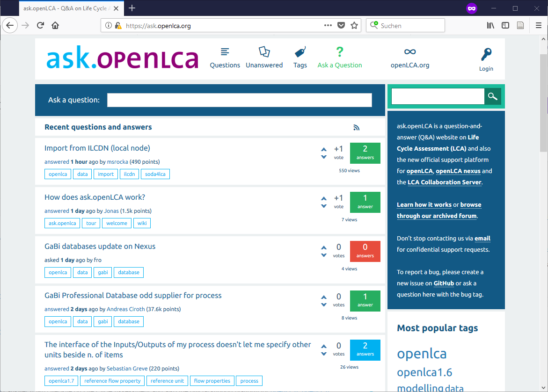Expand the Firefox library menu
This screenshot has height=392, width=548.
(490, 26)
